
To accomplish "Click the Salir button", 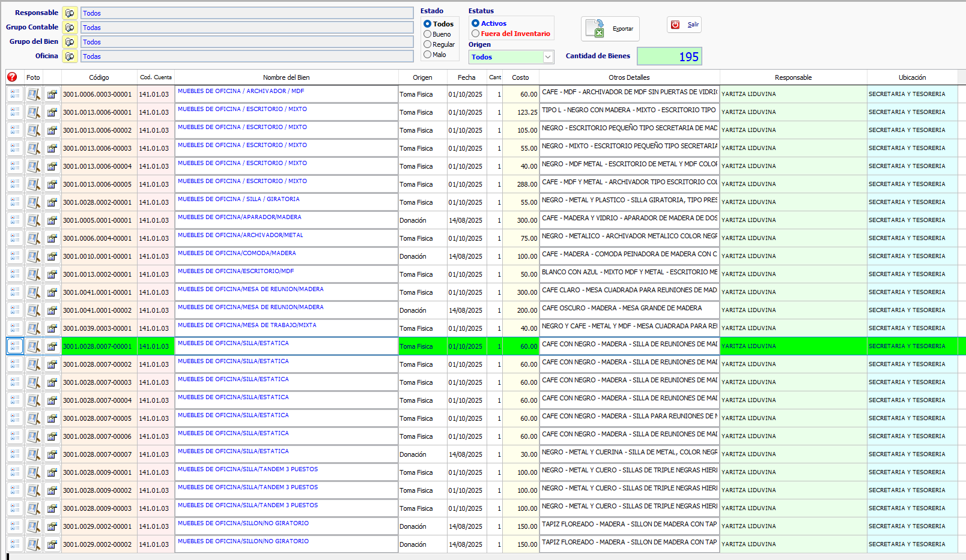I will pyautogui.click(x=684, y=25).
